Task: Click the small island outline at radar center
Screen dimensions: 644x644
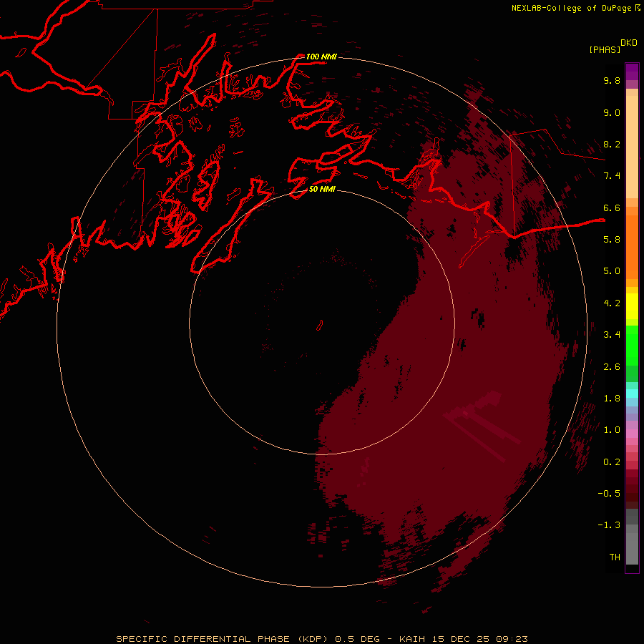Action: coord(320,326)
